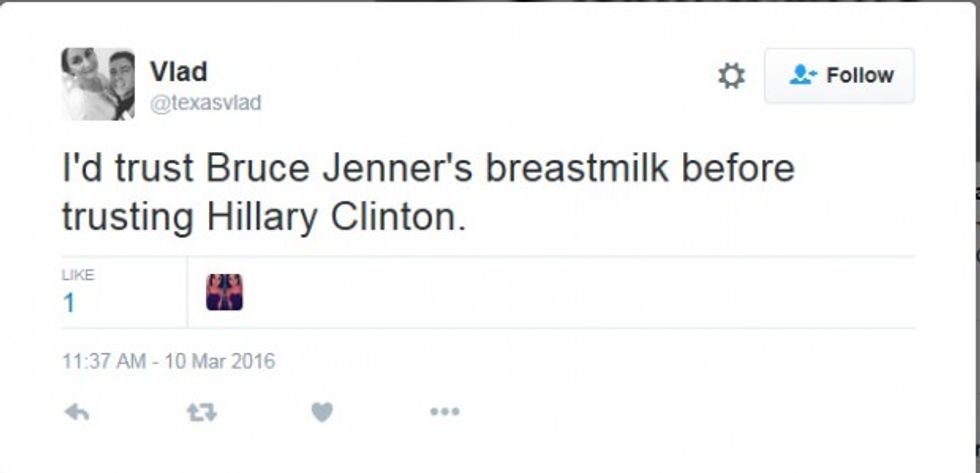The image size is (980, 473).
Task: Like the tweet with the heart icon
Action: (x=321, y=412)
